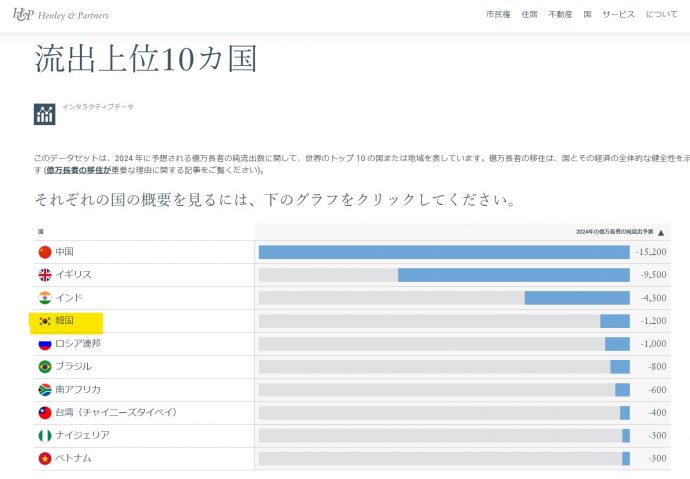The width and height of the screenshot is (690, 479).
Task: Open the Henley & Partners logo home link
Action: [61, 15]
